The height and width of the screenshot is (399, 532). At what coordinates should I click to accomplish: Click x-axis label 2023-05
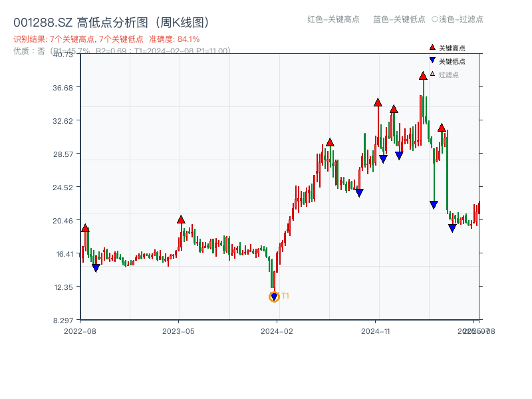tap(178, 331)
